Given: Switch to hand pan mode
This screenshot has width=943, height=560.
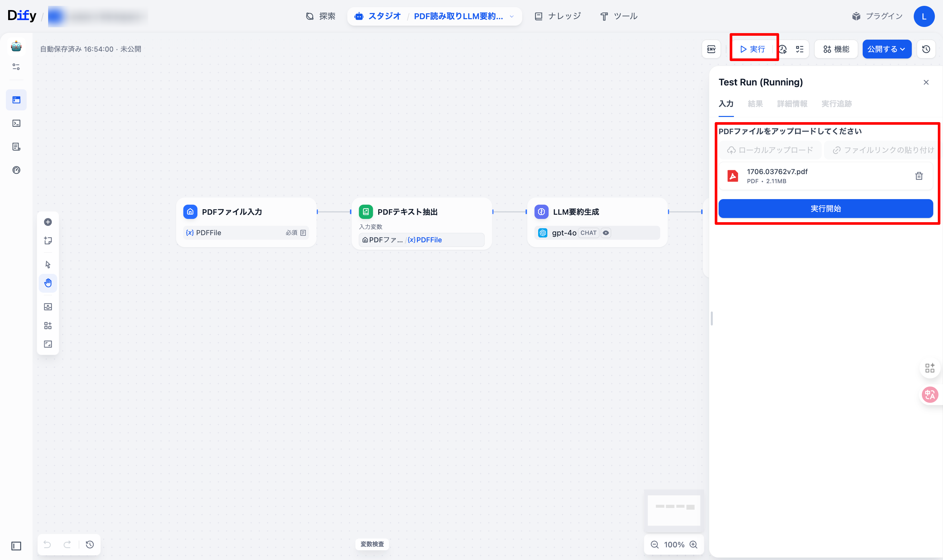Looking at the screenshot, I should pos(48,283).
